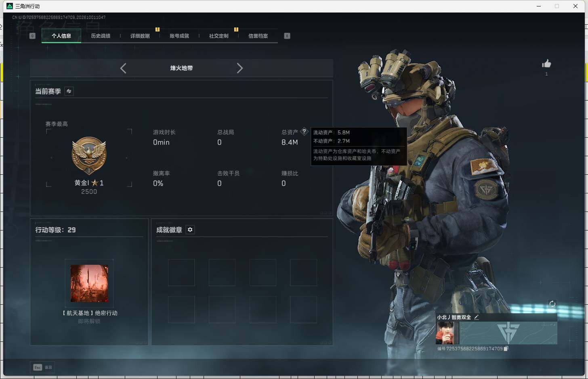Click the 即将解锁 label
The image size is (588, 379).
point(89,321)
